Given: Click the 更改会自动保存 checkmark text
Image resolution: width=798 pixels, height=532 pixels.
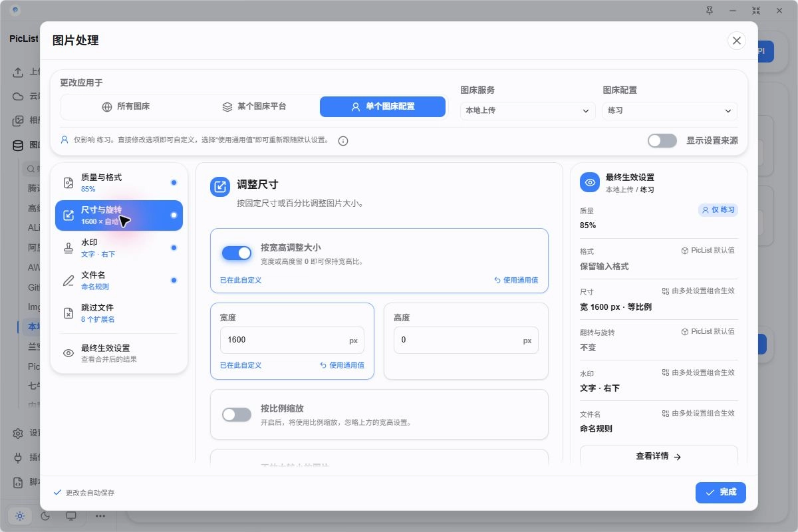Looking at the screenshot, I should pyautogui.click(x=84, y=493).
